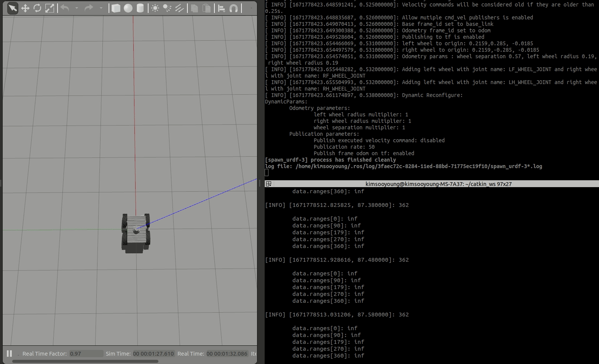The image size is (599, 364).
Task: Insert a cylinder shape
Action: pos(140,8)
